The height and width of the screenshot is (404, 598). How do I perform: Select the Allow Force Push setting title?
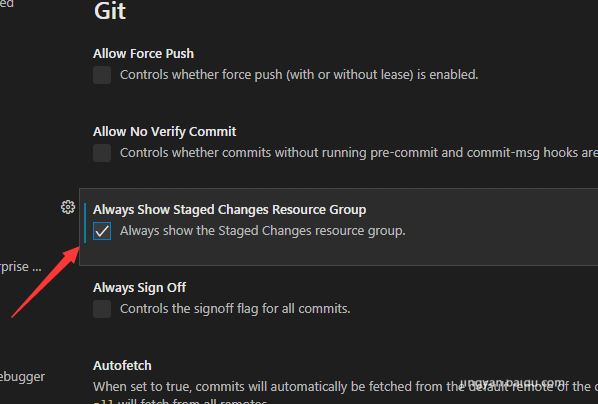pyautogui.click(x=143, y=54)
